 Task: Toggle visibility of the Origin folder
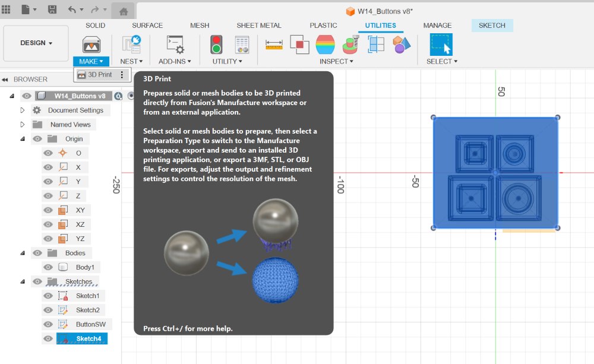37,139
